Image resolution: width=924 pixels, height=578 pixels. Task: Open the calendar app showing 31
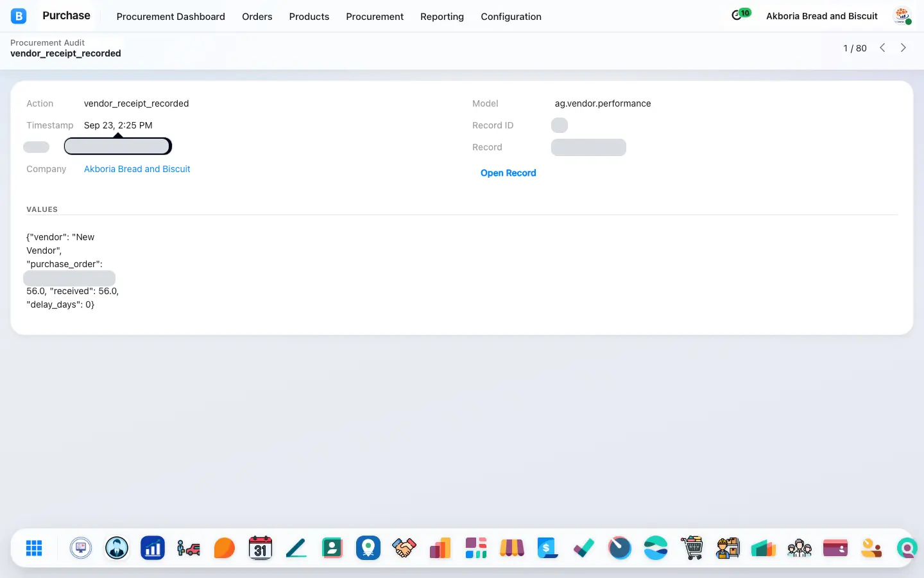coord(261,548)
